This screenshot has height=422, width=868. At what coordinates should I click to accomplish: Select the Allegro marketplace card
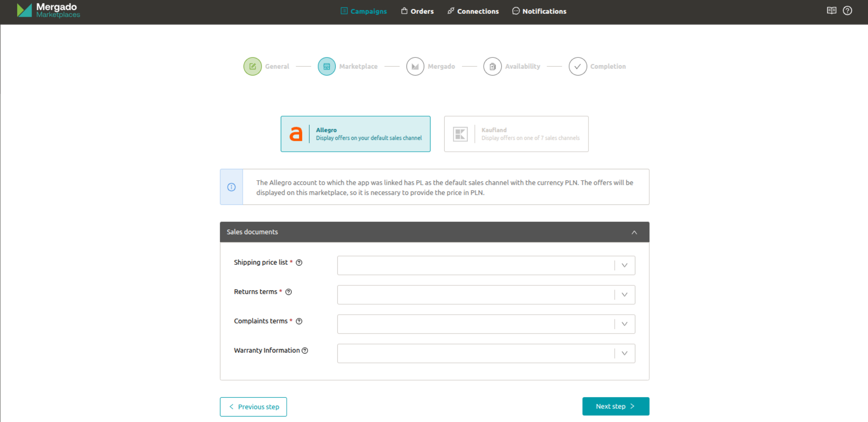pos(355,134)
